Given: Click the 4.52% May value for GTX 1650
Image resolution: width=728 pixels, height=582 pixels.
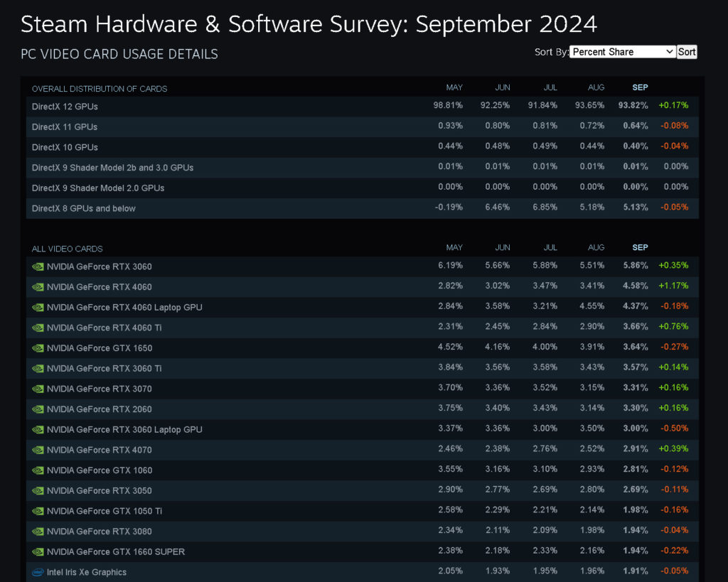Looking at the screenshot, I should tap(450, 347).
